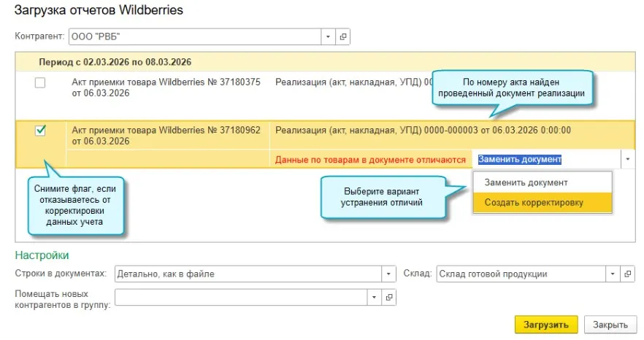Select the highlighted Заменить документ field value
The width and height of the screenshot is (644, 340).
pos(520,159)
